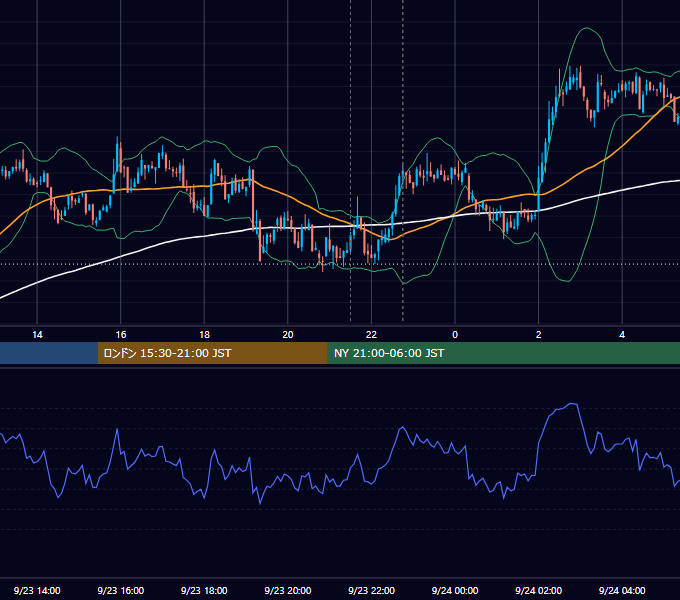Click the NY 21:00-06:00 JST session bar
The width and height of the screenshot is (680, 600).
(503, 353)
